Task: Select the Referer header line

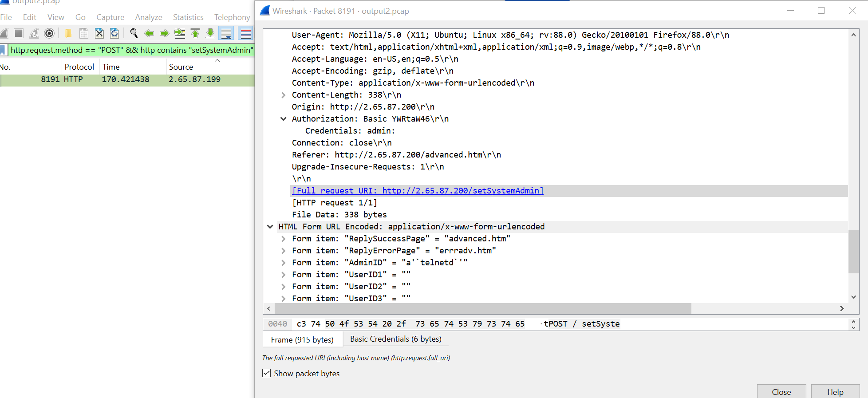Action: (396, 155)
